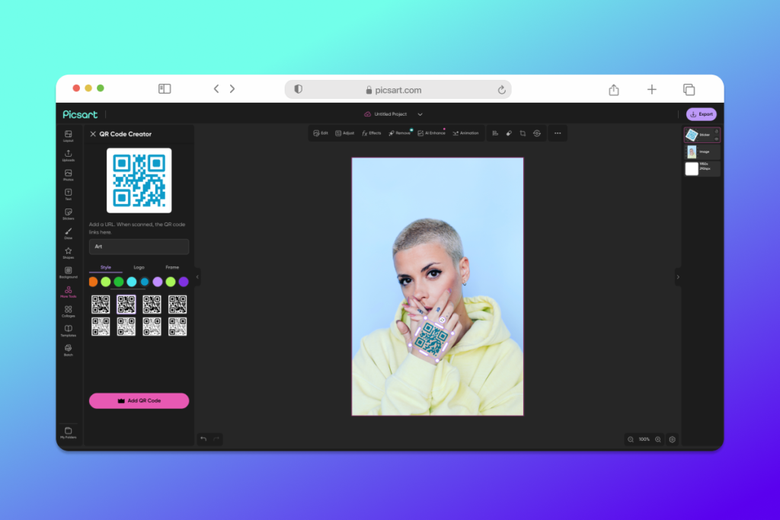The image size is (780, 520).
Task: Pick the dark green color swatch
Action: 118,282
